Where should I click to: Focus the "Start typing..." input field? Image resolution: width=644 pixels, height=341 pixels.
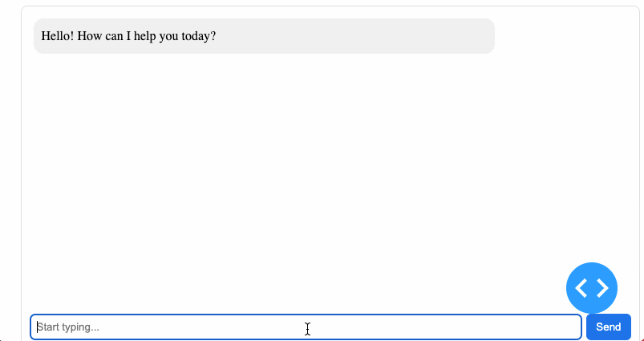[x=305, y=327]
